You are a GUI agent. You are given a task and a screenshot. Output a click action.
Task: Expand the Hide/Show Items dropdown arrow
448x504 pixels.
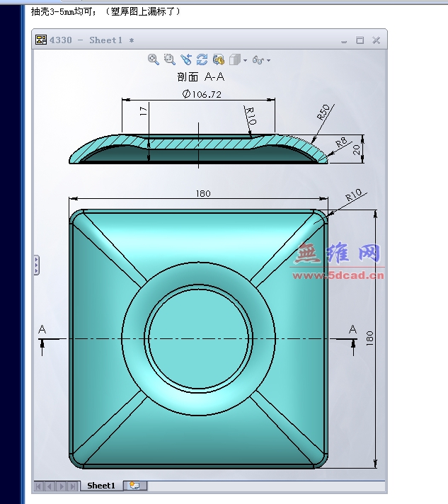[269, 60]
